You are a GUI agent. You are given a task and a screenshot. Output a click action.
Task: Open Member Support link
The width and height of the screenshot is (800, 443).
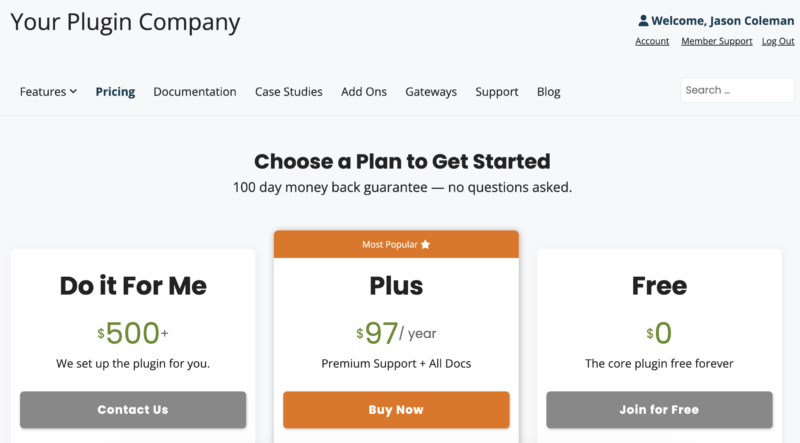point(717,41)
